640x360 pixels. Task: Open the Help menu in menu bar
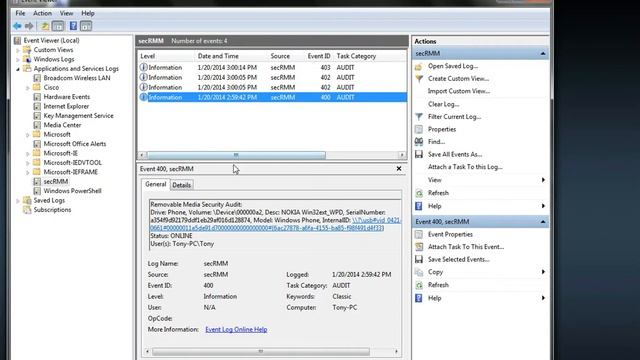[x=88, y=13]
